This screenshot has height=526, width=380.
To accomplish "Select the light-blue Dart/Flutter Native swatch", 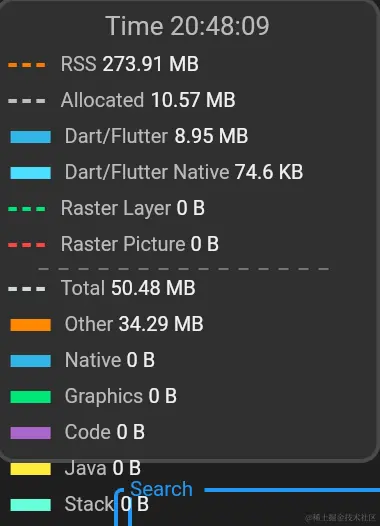I will [31, 173].
